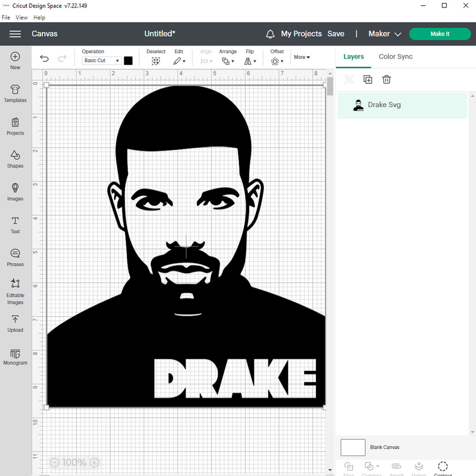Image resolution: width=476 pixels, height=476 pixels.
Task: Duplicate the selected layer icon
Action: [367, 79]
